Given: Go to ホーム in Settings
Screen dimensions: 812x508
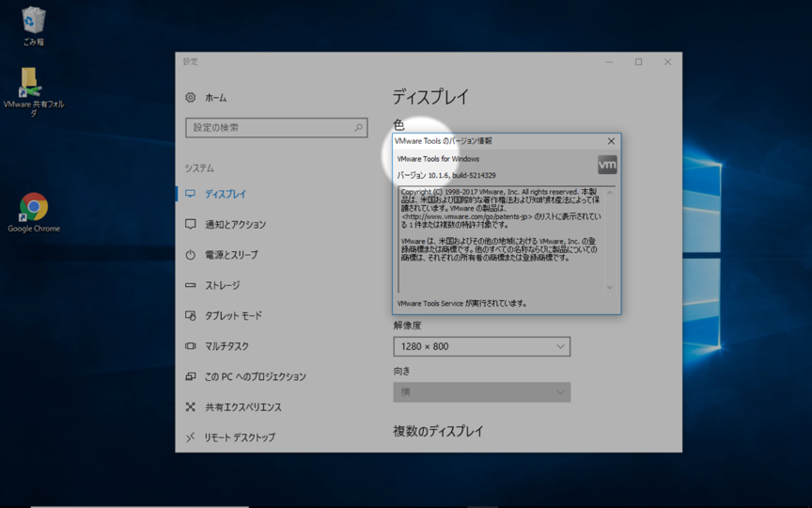Looking at the screenshot, I should 216,98.
